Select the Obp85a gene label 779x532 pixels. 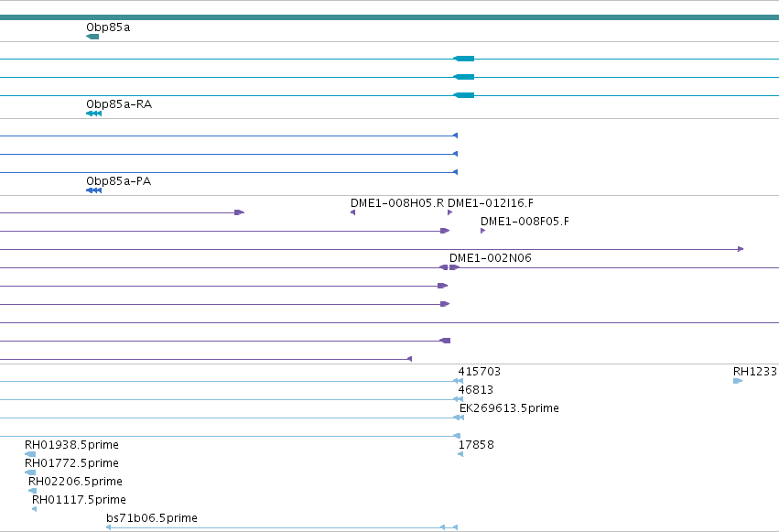108,27
